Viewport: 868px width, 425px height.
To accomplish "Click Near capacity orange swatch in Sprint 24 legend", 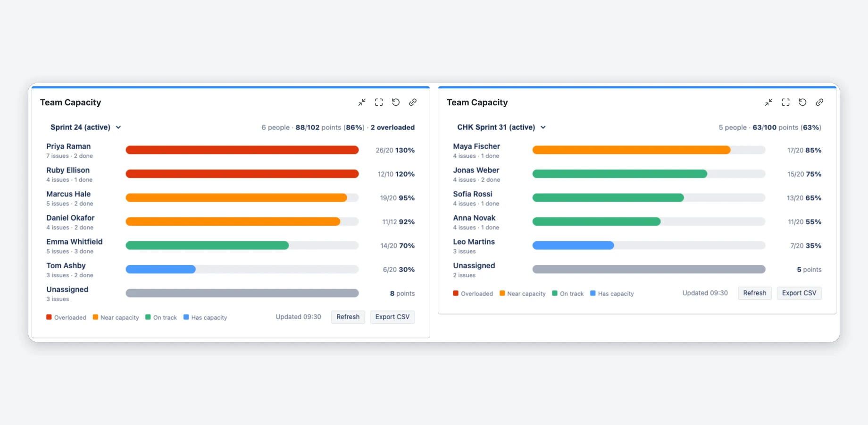I will click(x=95, y=317).
